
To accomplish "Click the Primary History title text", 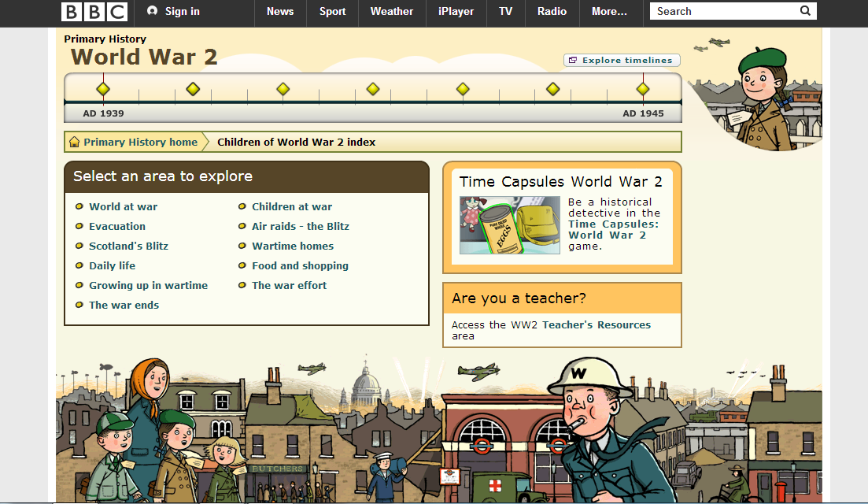I will (x=105, y=39).
